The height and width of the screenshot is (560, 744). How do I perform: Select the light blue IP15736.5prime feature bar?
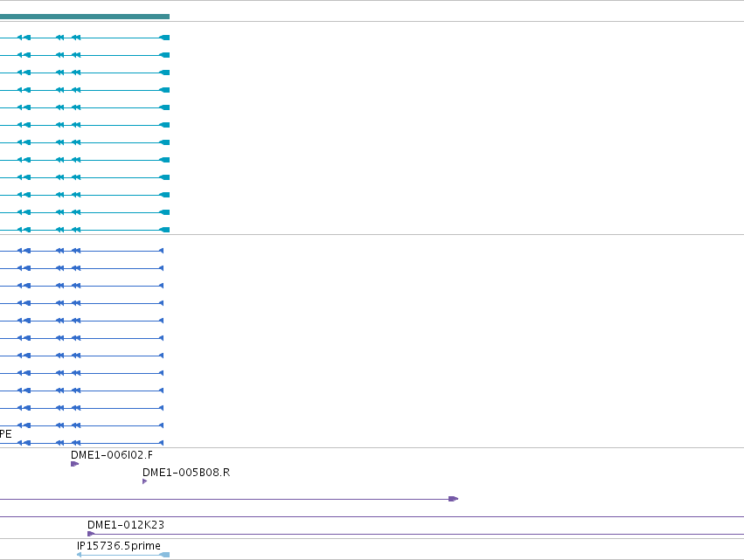click(123, 555)
